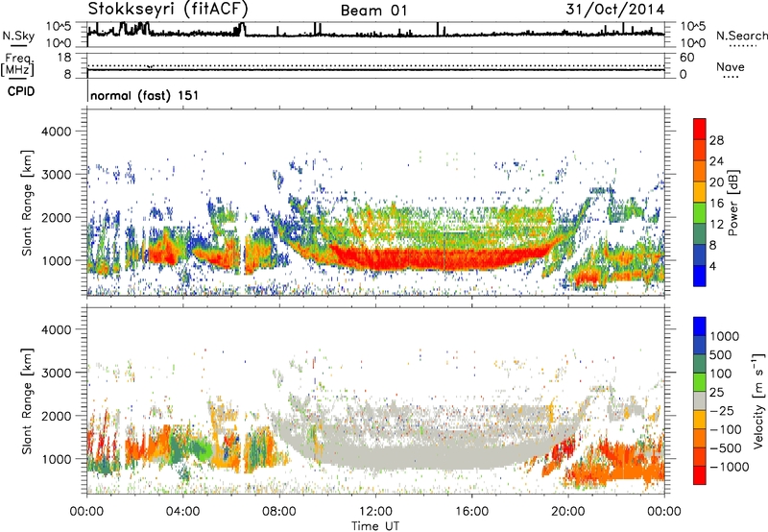Click the '500' tick on the velocity colorbar

click(x=720, y=355)
